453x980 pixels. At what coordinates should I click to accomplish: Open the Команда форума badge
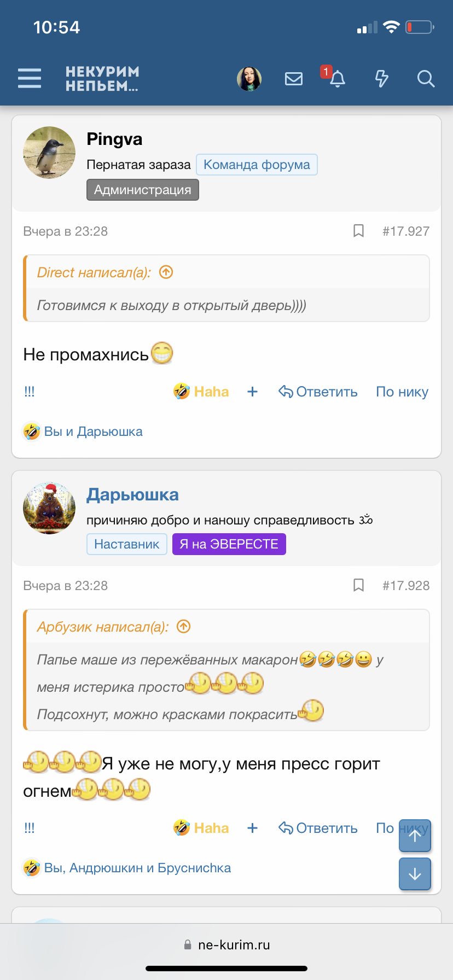pos(257,164)
